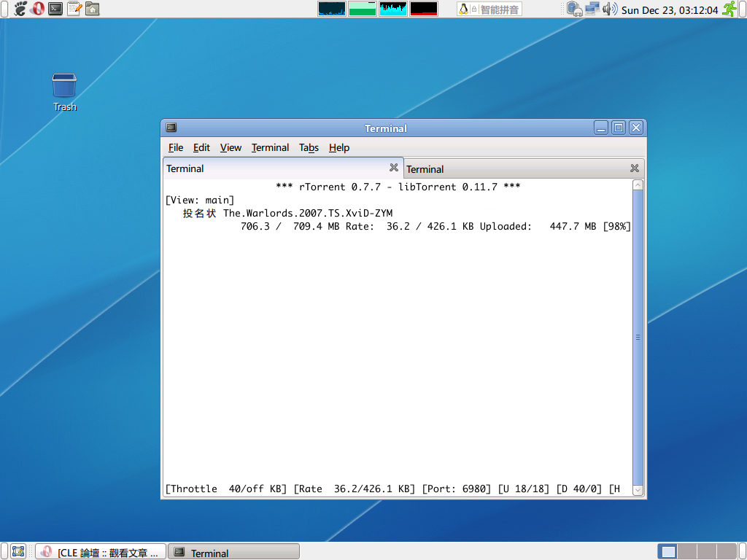The width and height of the screenshot is (747, 560).
Task: Open the Terminal menu in the menu bar
Action: (270, 147)
